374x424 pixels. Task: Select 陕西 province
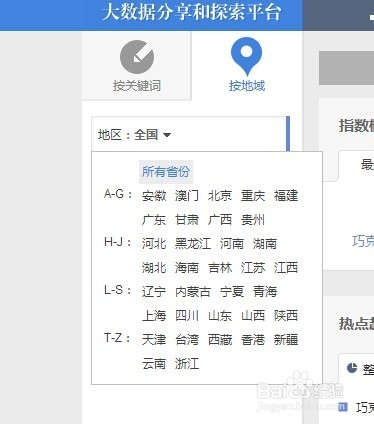click(286, 316)
